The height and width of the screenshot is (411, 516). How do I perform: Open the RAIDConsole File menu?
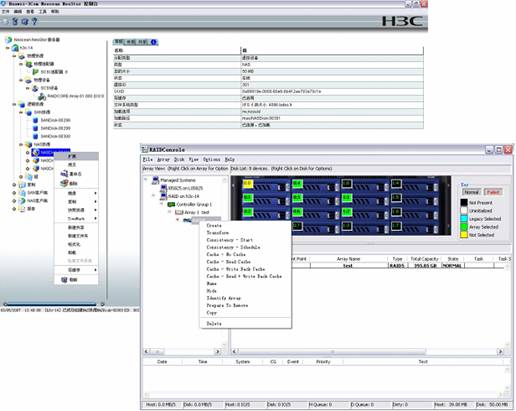coord(148,160)
